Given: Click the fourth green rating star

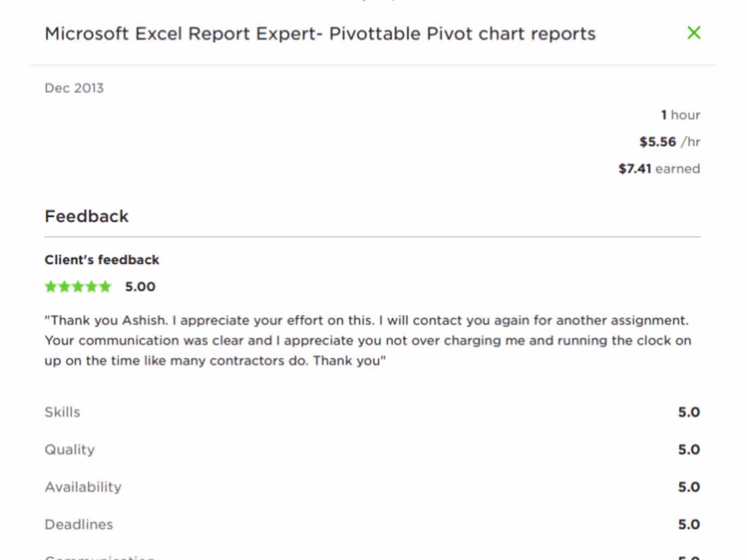Looking at the screenshot, I should tap(91, 286).
